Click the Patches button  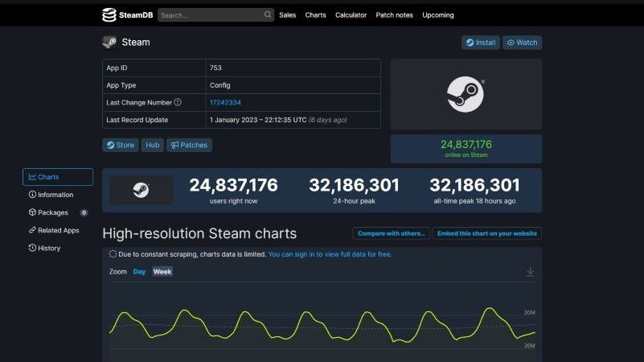pos(189,145)
